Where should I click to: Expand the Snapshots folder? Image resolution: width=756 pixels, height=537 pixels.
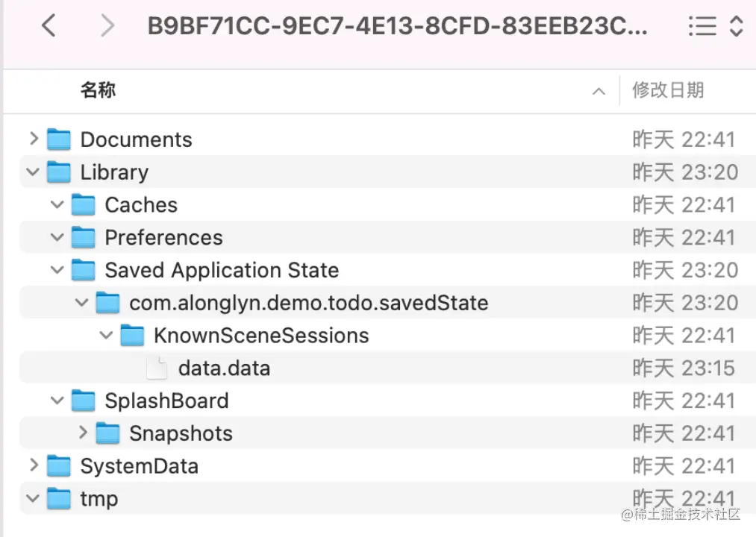pos(83,433)
